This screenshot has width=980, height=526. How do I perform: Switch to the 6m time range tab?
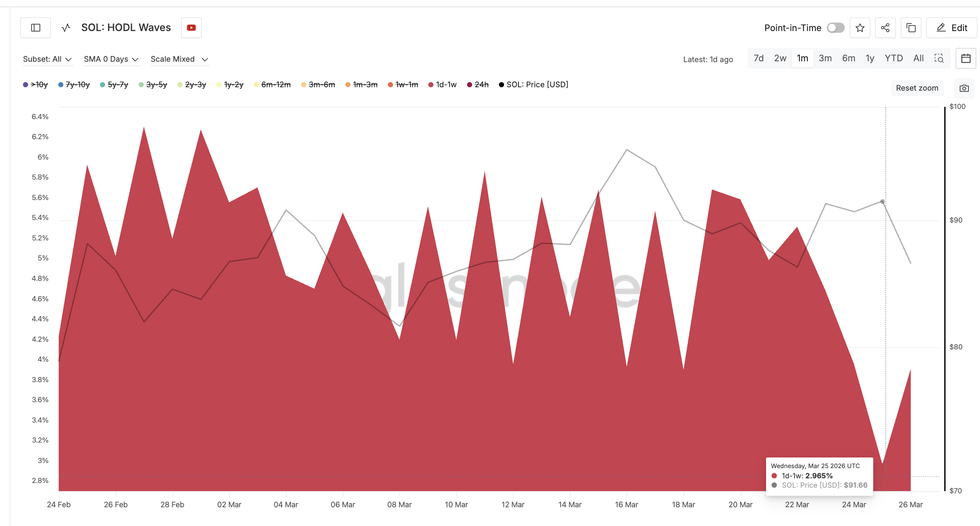848,58
